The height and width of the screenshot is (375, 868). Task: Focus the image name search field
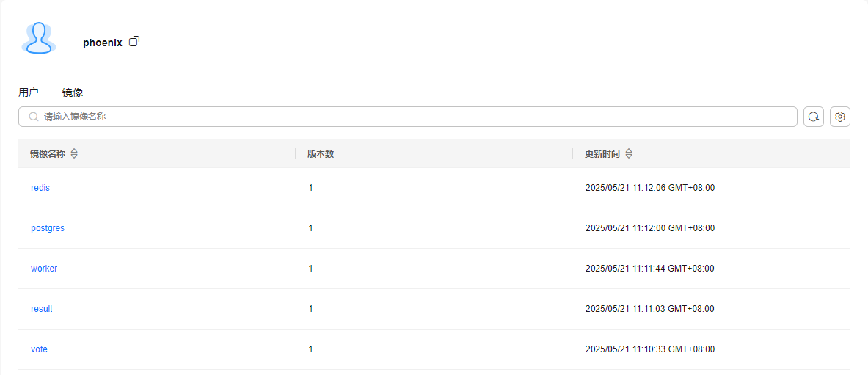click(408, 117)
